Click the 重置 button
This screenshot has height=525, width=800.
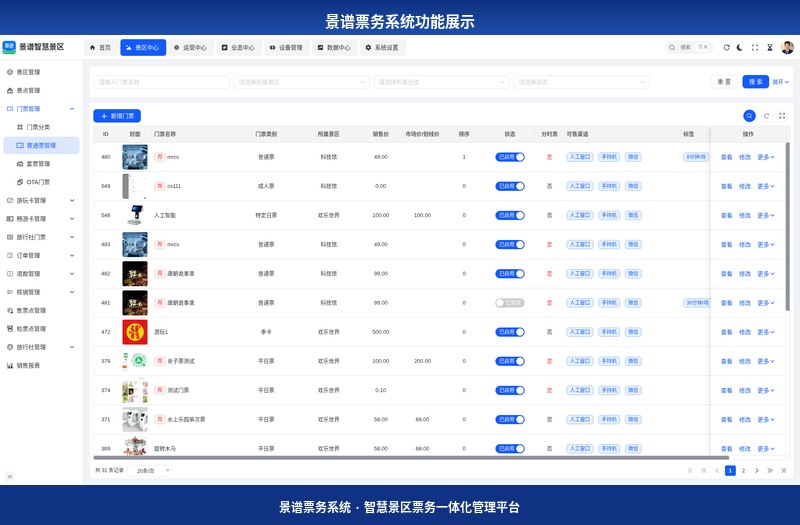click(x=724, y=82)
